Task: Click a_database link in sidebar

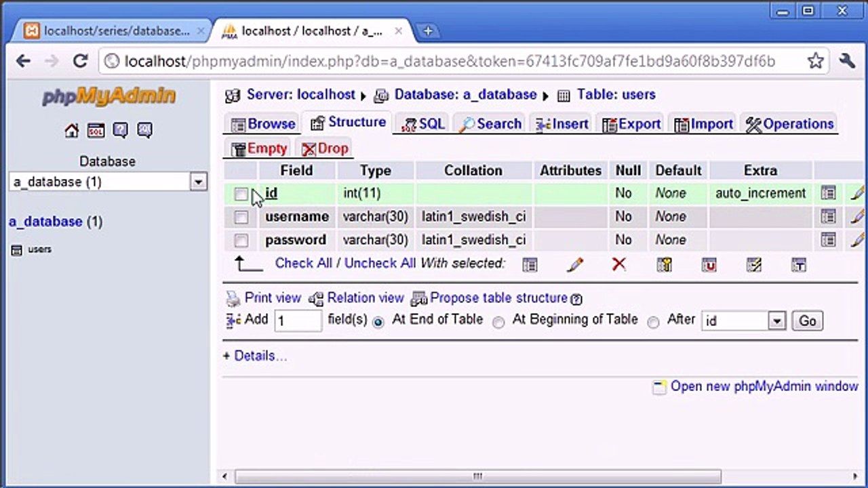Action: (x=45, y=222)
